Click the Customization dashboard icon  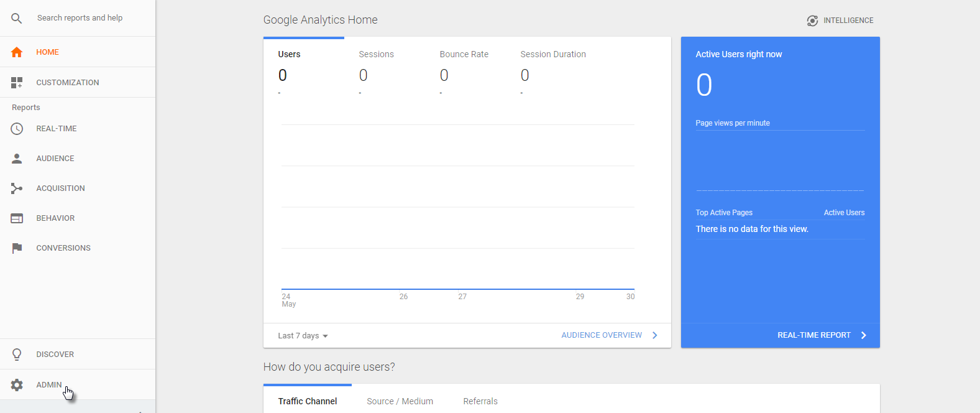(x=17, y=83)
